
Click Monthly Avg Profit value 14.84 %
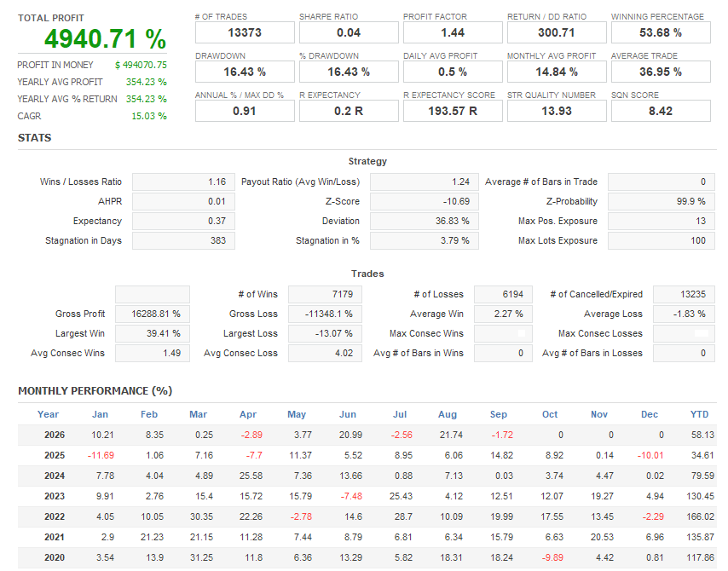(557, 72)
